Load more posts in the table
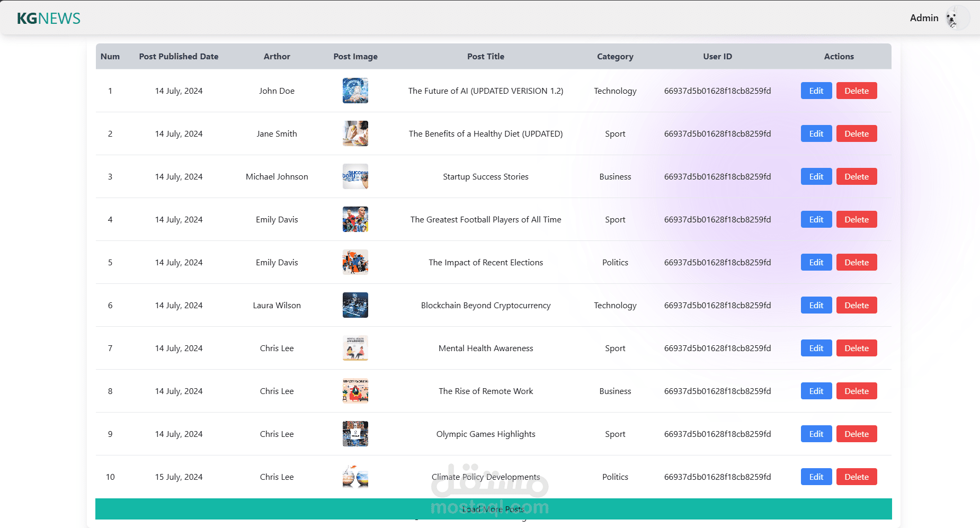This screenshot has height=528, width=980. [493, 509]
